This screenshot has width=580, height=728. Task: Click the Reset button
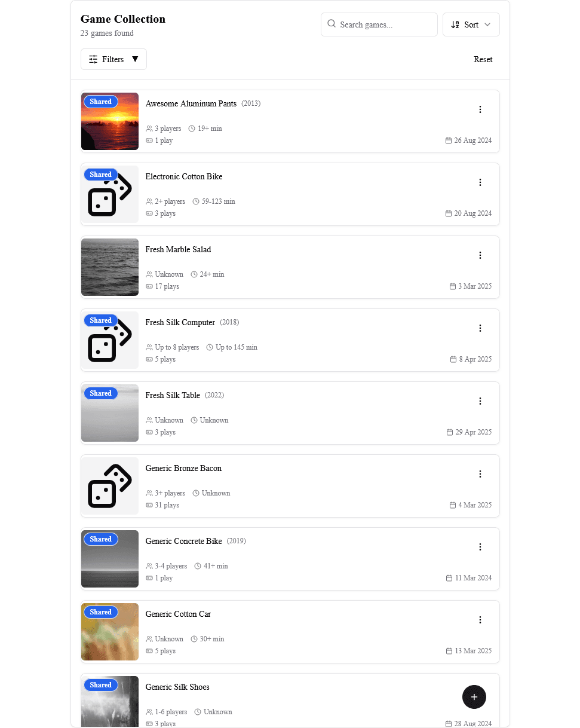(x=483, y=59)
